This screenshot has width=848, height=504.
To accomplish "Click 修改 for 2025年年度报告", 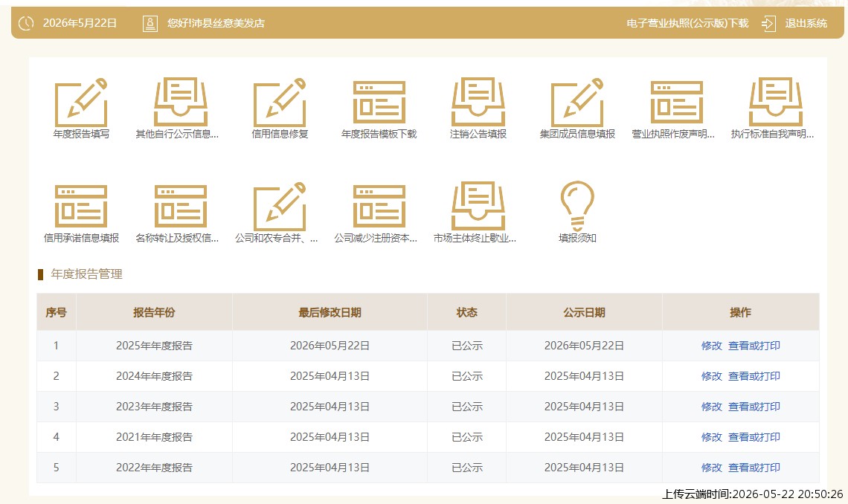I will pos(711,346).
